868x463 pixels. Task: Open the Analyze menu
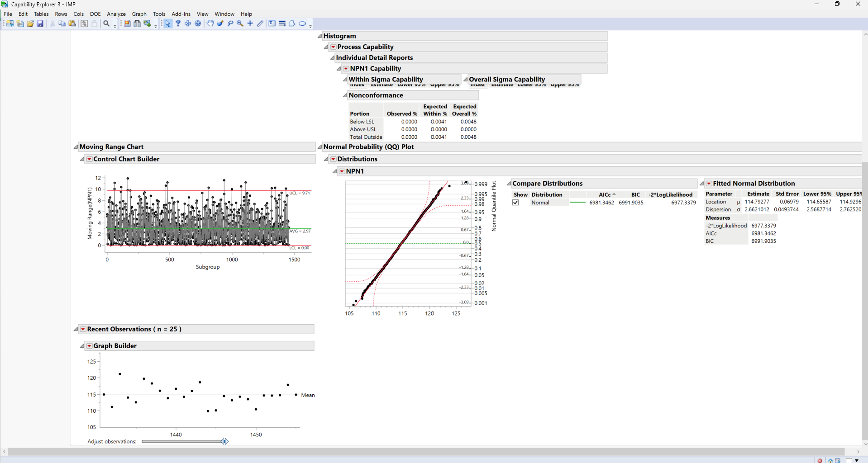(116, 14)
